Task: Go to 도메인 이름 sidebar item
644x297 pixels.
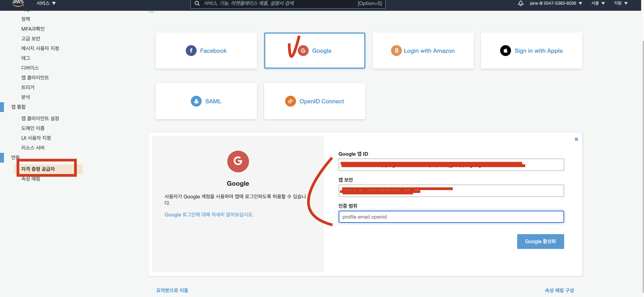Action: (33, 128)
